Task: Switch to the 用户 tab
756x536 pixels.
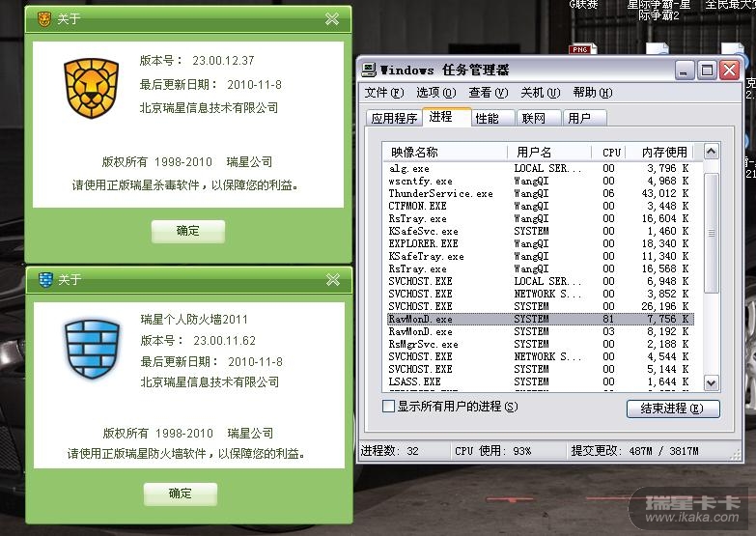Action: click(585, 118)
